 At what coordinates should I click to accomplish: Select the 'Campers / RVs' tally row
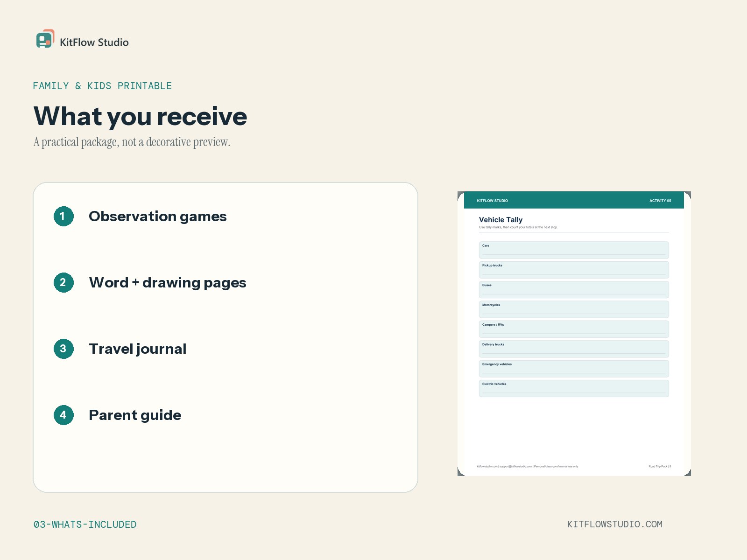[x=574, y=329]
